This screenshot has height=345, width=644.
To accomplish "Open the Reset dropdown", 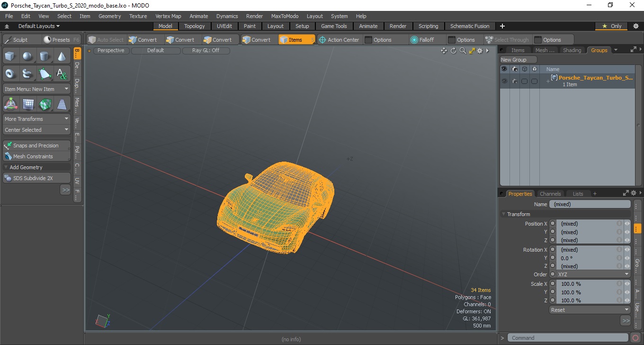I will tap(590, 310).
